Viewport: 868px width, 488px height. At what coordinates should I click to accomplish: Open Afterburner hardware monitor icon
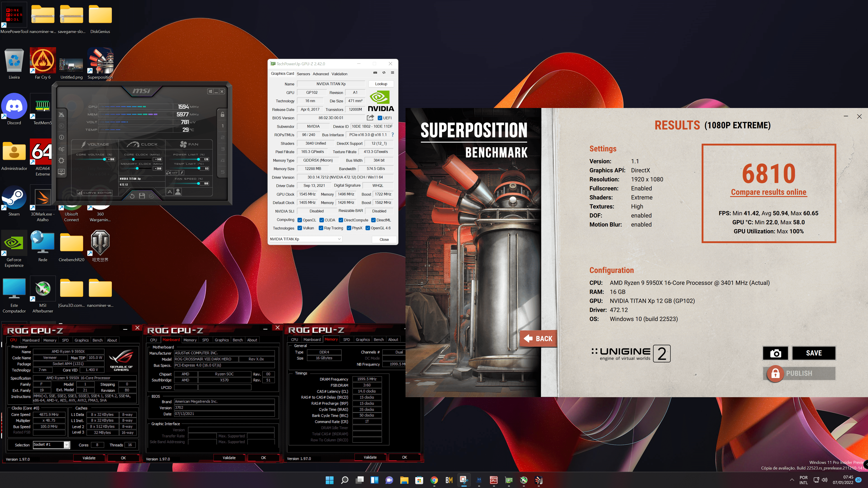pyautogui.click(x=61, y=172)
